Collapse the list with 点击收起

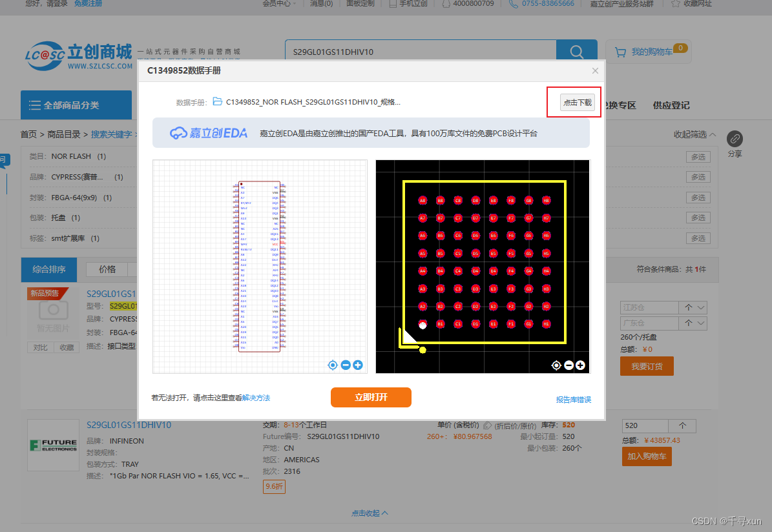click(370, 513)
